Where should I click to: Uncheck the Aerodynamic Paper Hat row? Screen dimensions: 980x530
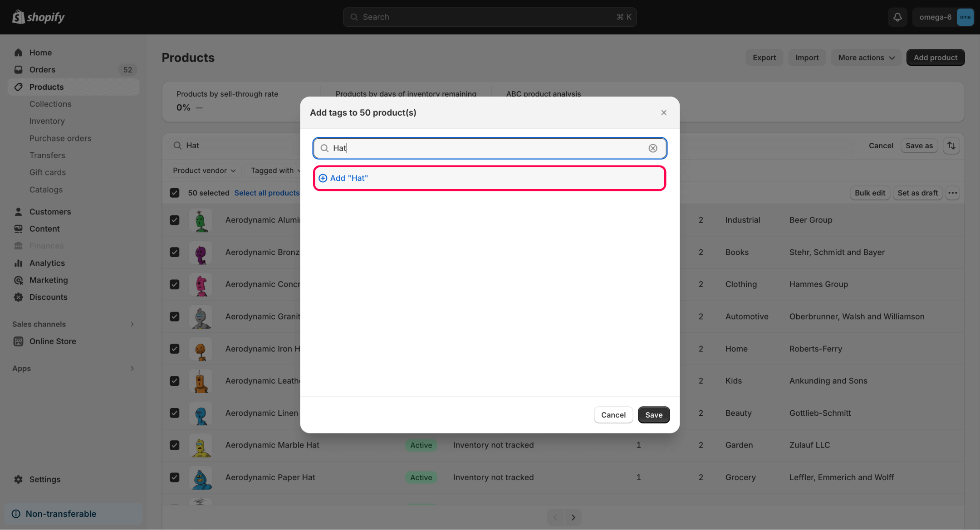[x=175, y=477]
